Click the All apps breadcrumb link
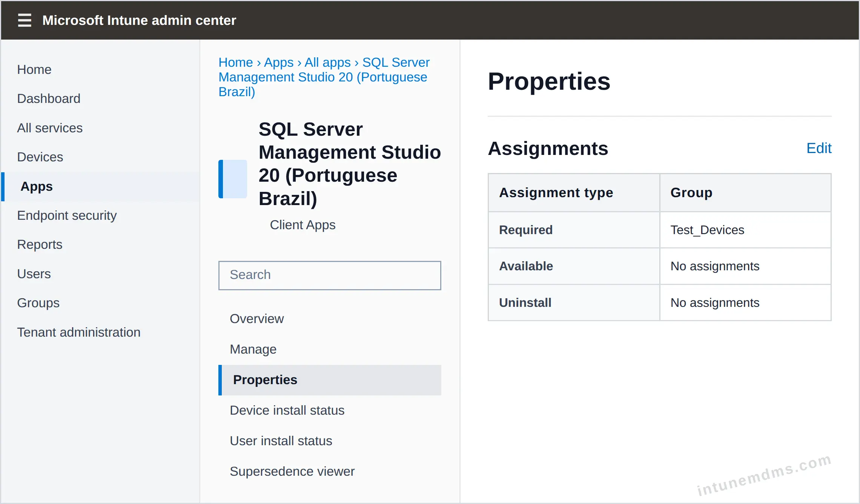Viewport: 860px width, 504px height. tap(327, 62)
